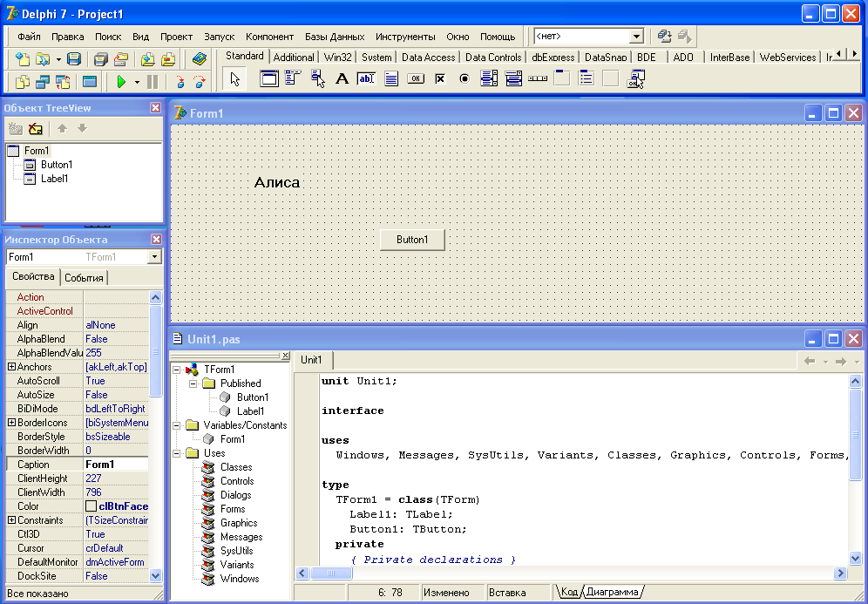
Task: Select the Frames palette component
Action: [269, 79]
